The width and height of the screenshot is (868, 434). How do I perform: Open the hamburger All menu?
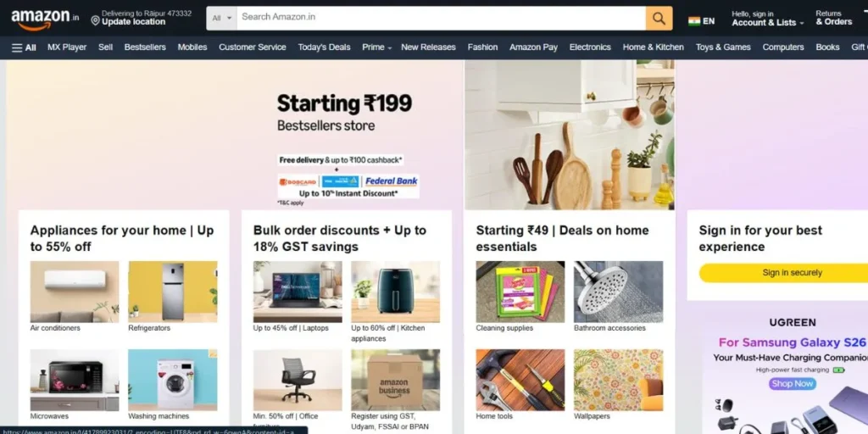point(24,47)
